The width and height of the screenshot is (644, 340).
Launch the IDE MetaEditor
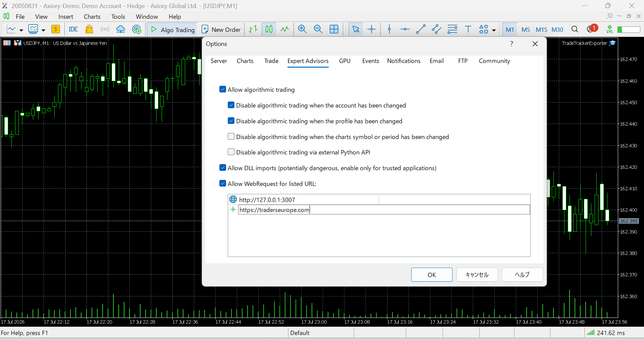point(73,29)
